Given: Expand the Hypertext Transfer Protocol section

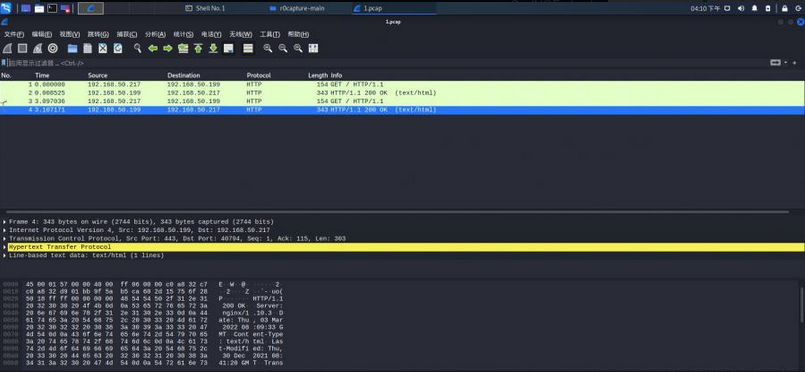Looking at the screenshot, I should [x=5, y=247].
